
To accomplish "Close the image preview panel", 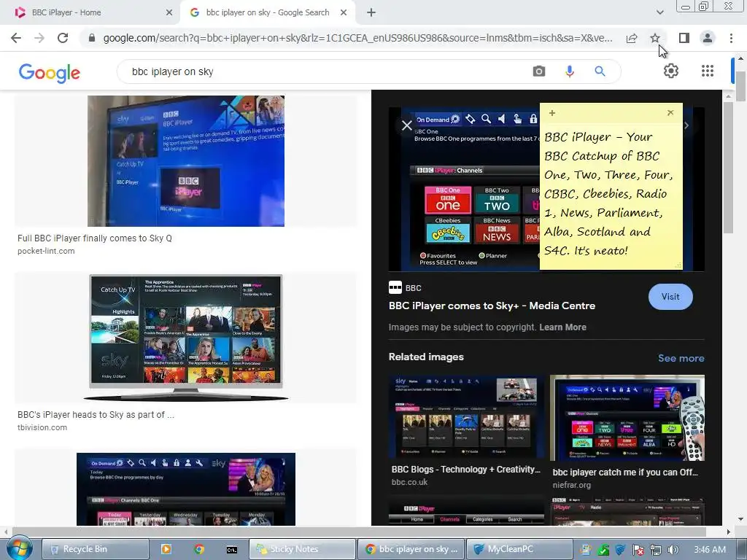I will 407,125.
